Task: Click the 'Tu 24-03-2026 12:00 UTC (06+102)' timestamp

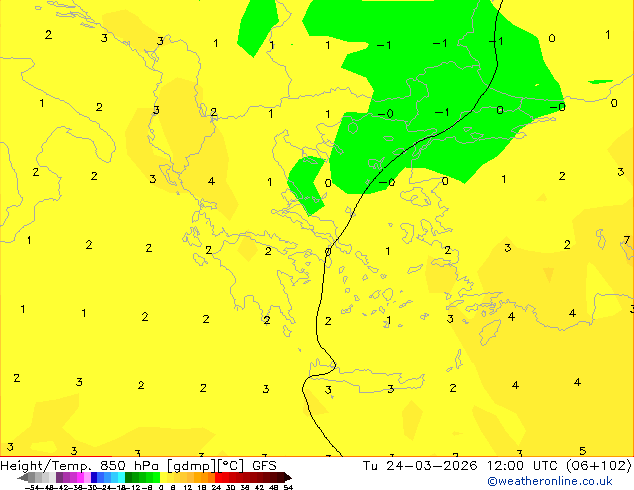Action: click(497, 466)
